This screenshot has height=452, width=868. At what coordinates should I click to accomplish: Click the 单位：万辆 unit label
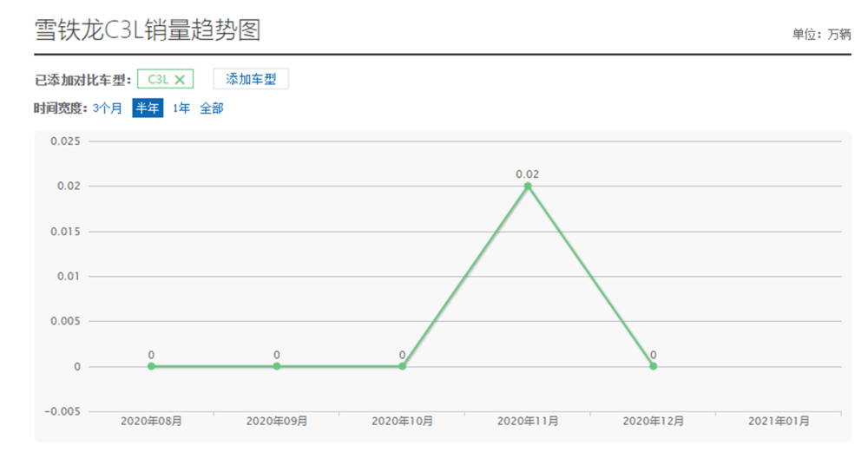tap(821, 35)
